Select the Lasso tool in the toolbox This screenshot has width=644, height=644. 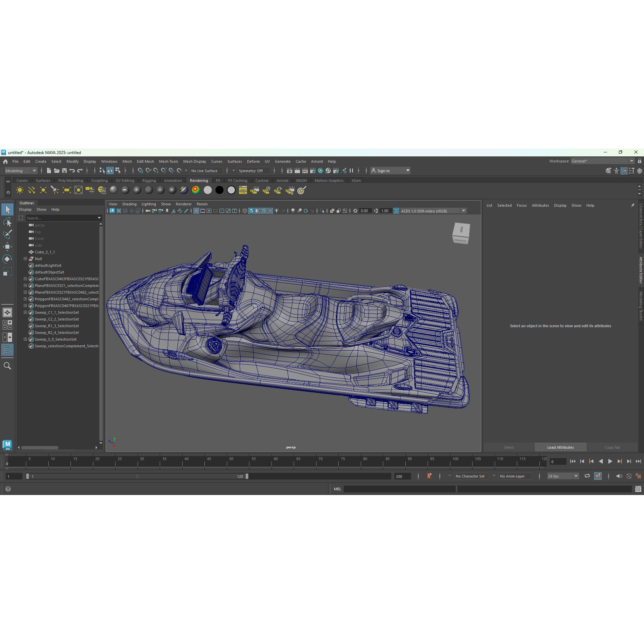point(7,222)
